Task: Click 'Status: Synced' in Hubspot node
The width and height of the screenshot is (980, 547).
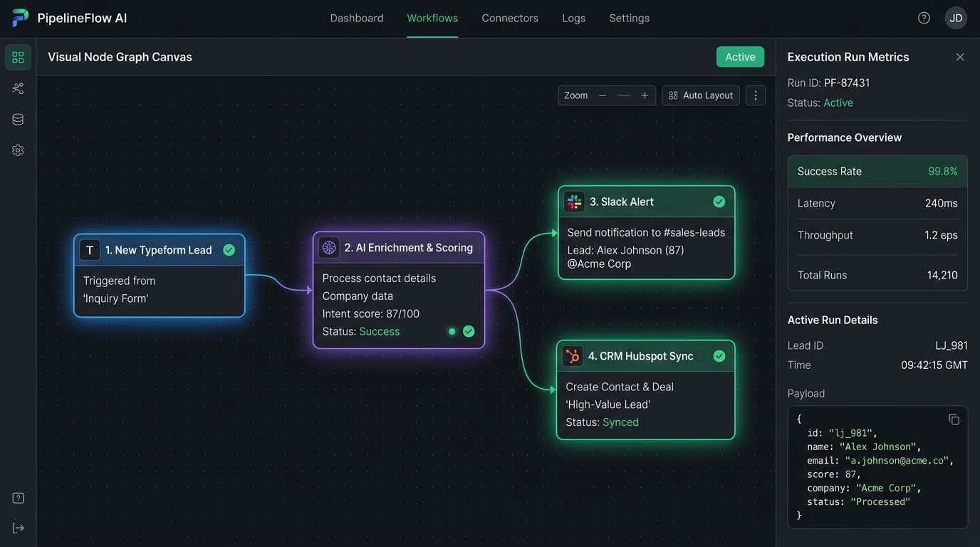Action: [x=603, y=422]
